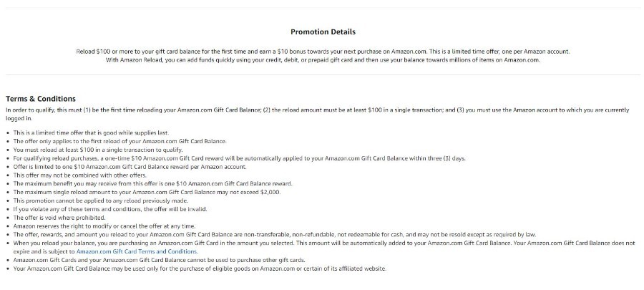Open Amazon.com Gift Card Terms and Conditions link
Image resolution: width=644 pixels, height=290 pixels.
[137, 251]
